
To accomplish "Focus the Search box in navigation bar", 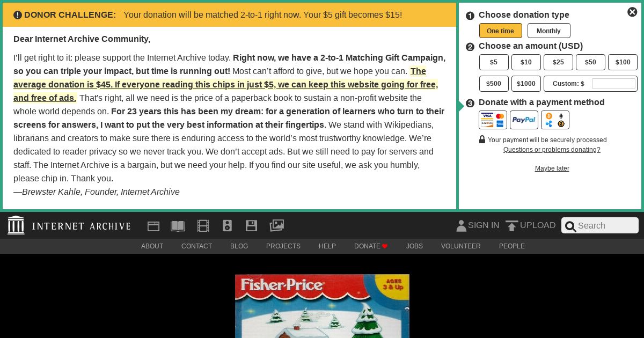I will tap(600, 225).
